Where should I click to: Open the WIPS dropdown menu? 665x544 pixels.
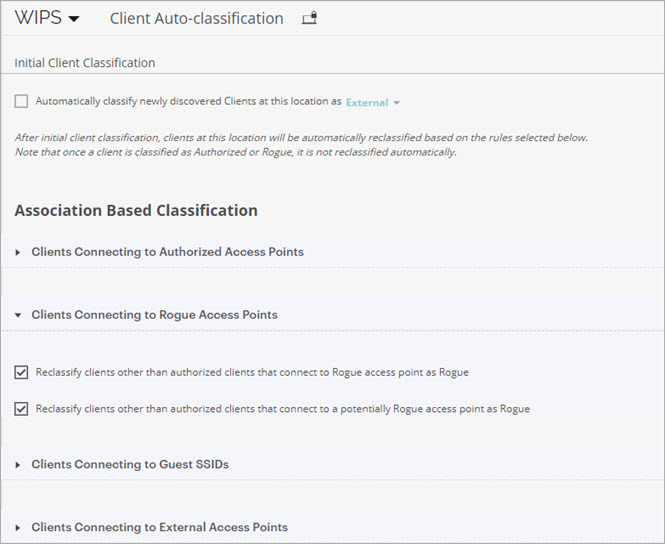[47, 18]
